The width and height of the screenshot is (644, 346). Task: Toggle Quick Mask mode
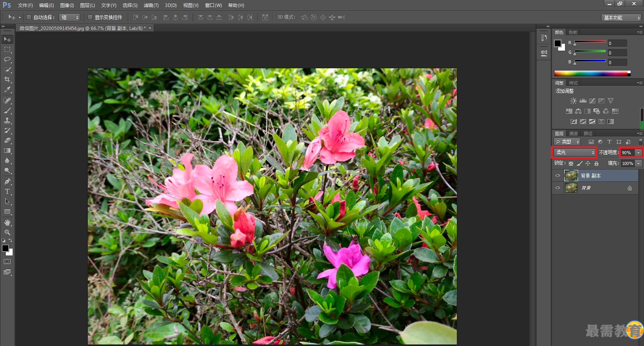point(7,262)
